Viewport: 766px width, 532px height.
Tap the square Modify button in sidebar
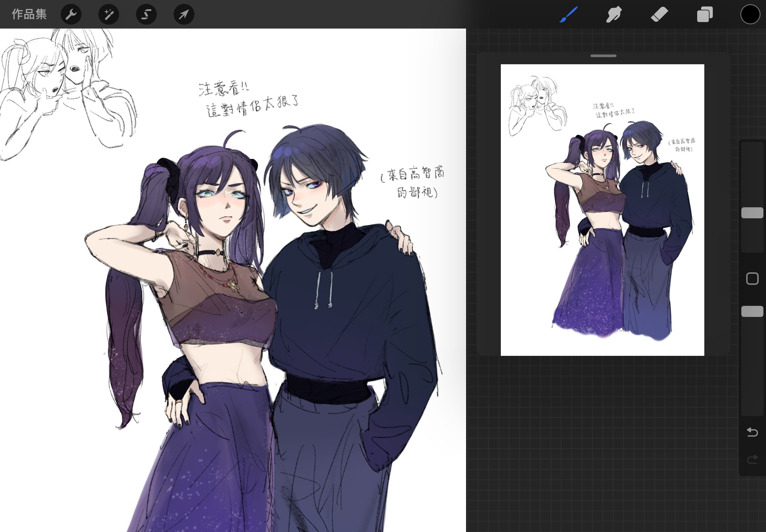click(752, 279)
